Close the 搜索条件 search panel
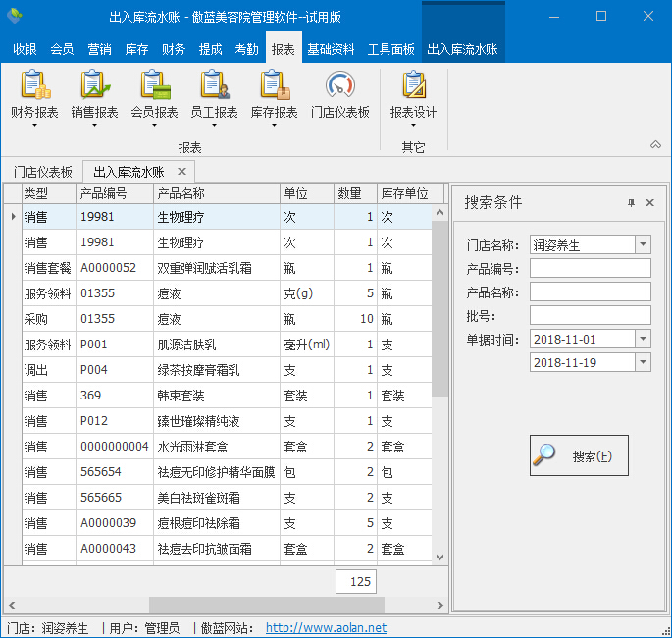672x638 pixels. coord(649,203)
